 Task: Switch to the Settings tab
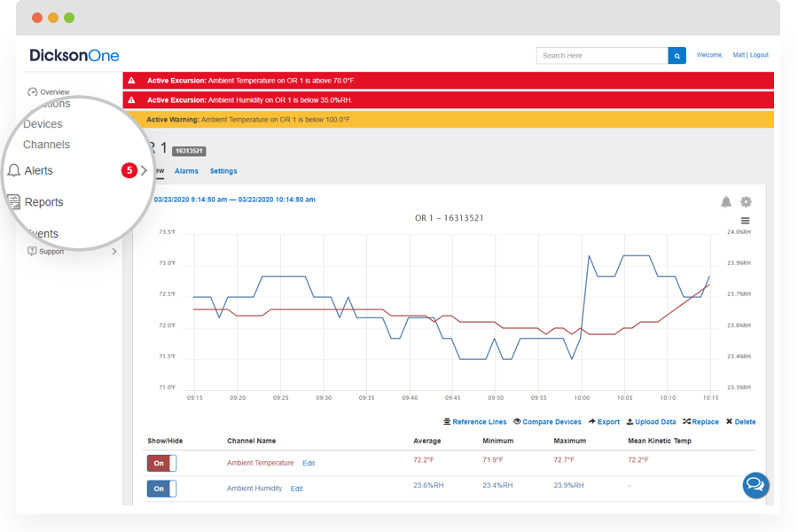coord(223,171)
